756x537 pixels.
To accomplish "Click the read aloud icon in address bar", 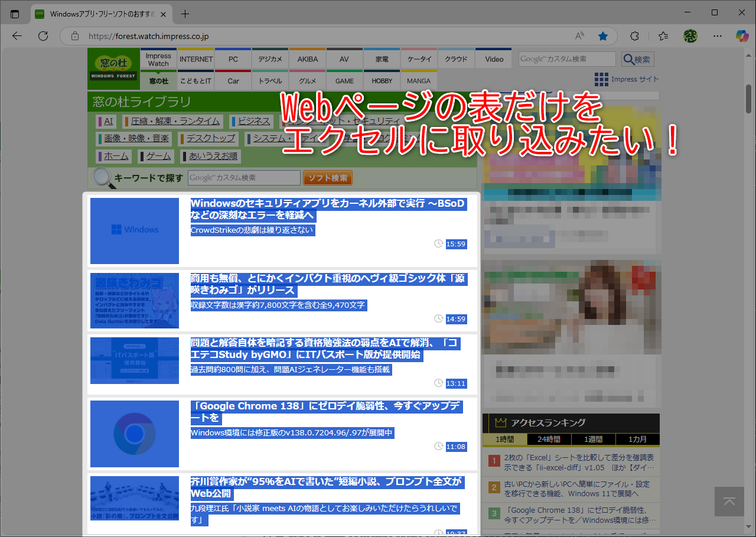I will [579, 36].
